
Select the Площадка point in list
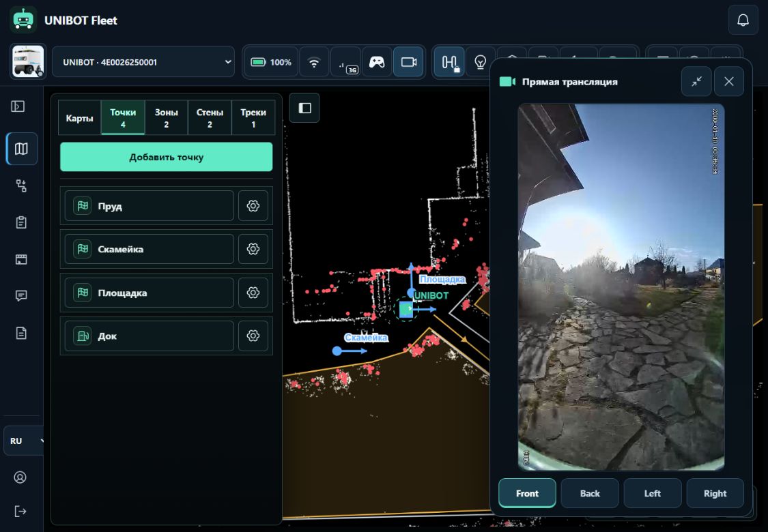point(149,293)
